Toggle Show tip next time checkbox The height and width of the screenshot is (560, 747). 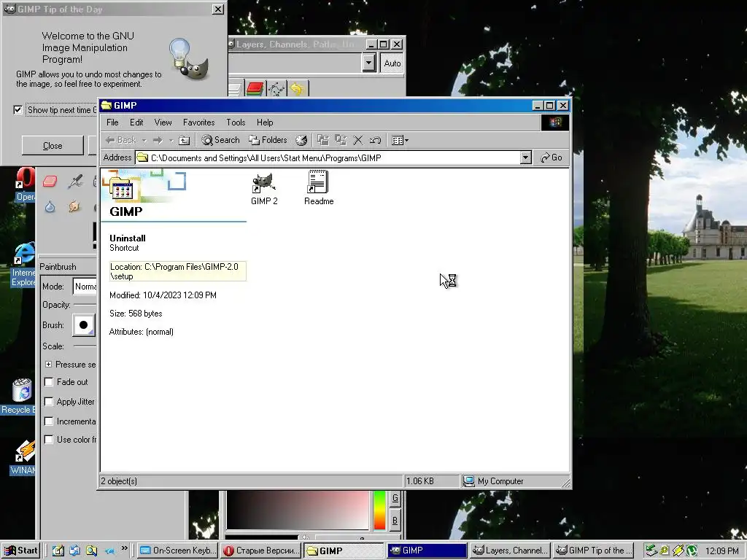(x=18, y=110)
